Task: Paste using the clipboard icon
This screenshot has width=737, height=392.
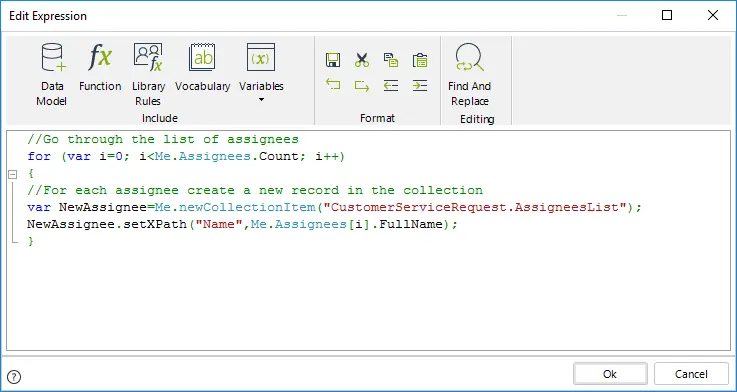Action: (x=420, y=60)
